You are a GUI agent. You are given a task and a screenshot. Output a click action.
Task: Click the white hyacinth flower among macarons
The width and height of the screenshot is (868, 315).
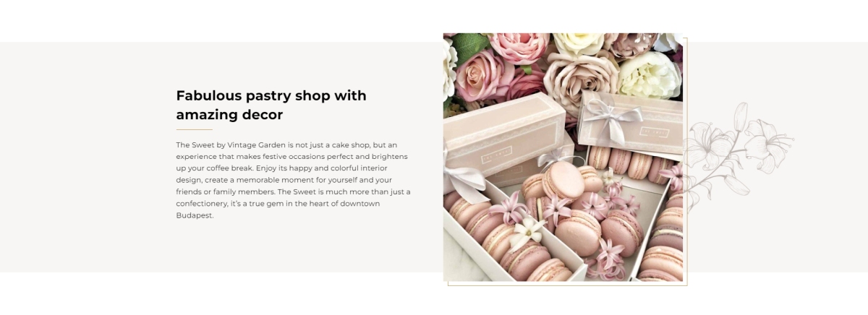[527, 233]
